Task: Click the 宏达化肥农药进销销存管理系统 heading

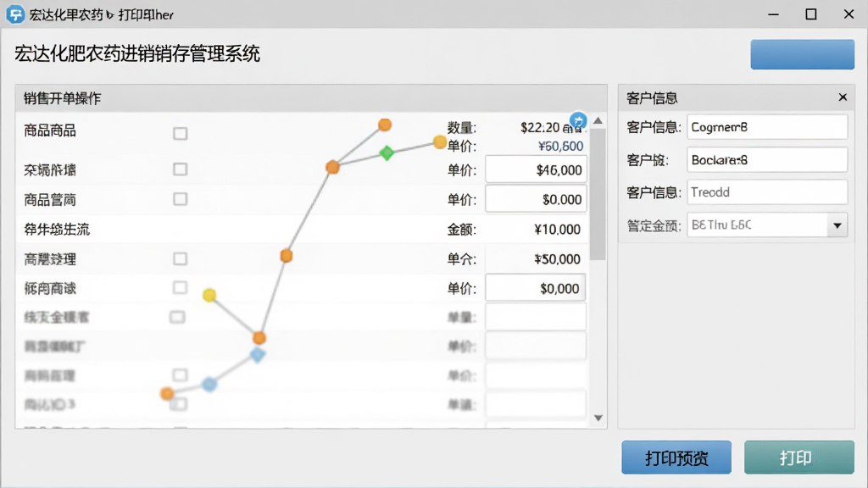Action: click(x=136, y=53)
